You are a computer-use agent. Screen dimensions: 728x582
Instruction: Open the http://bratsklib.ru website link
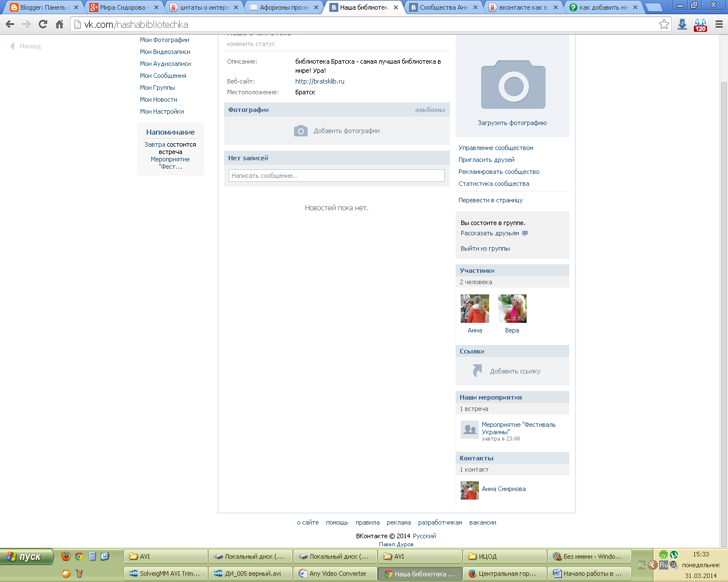(320, 81)
